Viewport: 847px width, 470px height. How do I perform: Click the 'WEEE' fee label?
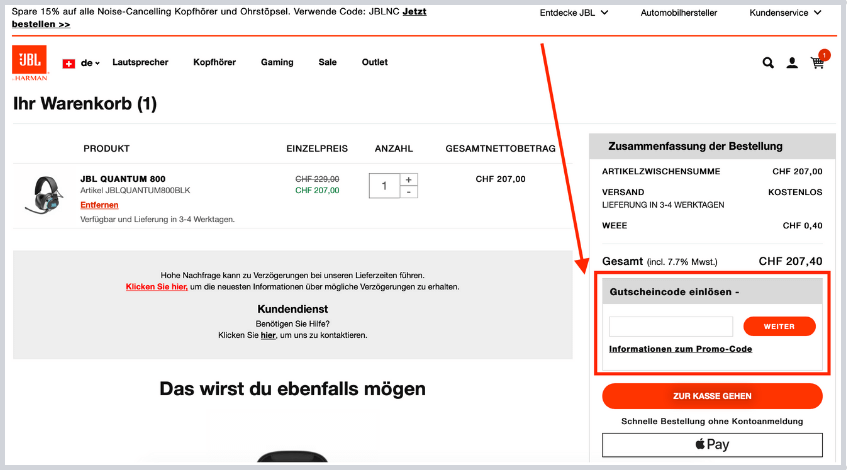(x=615, y=226)
